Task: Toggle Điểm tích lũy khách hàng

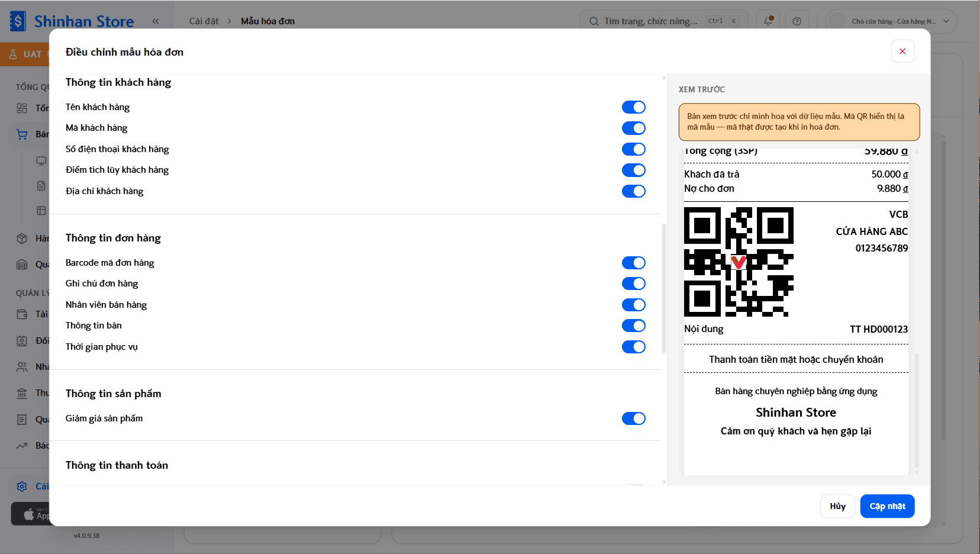Action: [633, 170]
